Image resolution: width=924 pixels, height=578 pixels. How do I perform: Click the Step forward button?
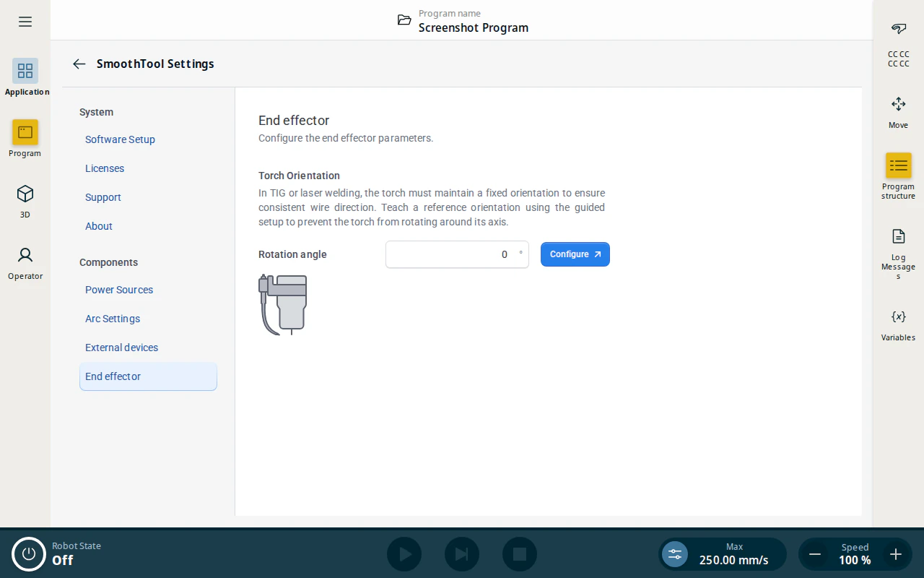coord(462,554)
